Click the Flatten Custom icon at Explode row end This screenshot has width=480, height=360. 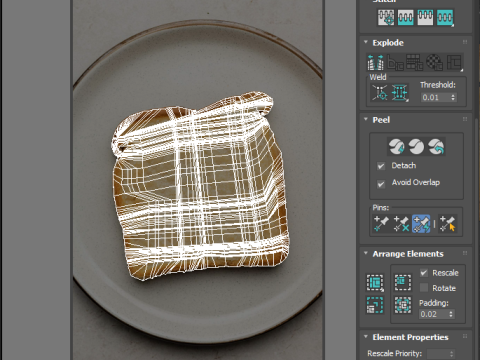click(455, 62)
